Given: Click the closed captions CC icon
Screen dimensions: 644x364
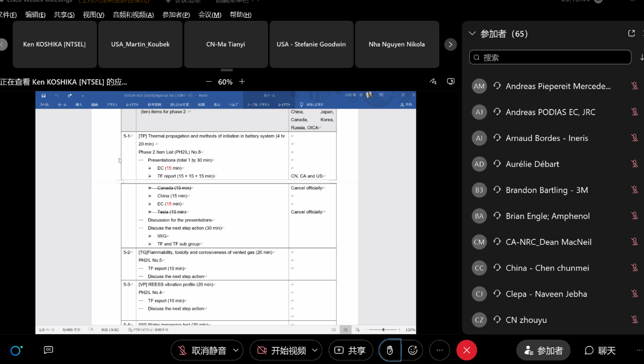Looking at the screenshot, I should (49, 350).
